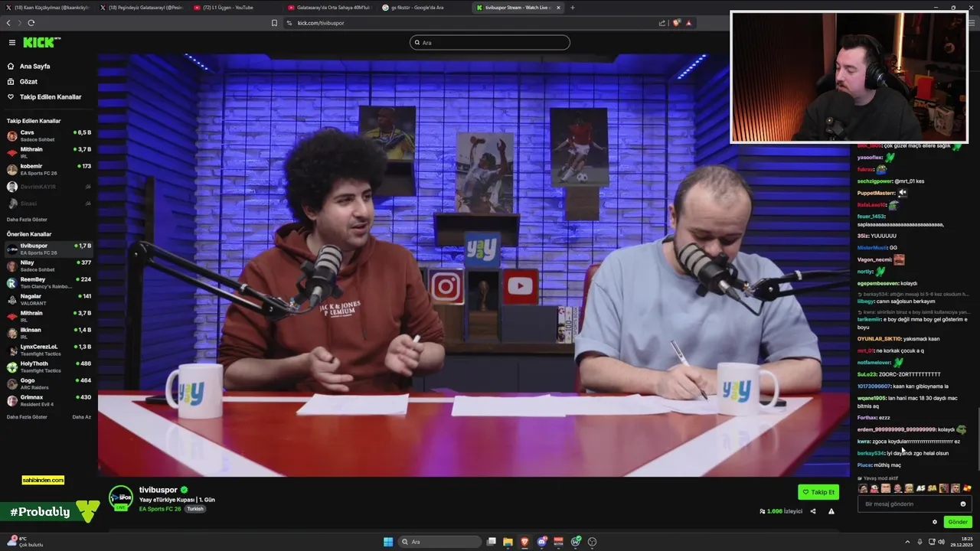The image size is (980, 551).
Task: Click the berkay534 username in chat
Action: point(871,453)
